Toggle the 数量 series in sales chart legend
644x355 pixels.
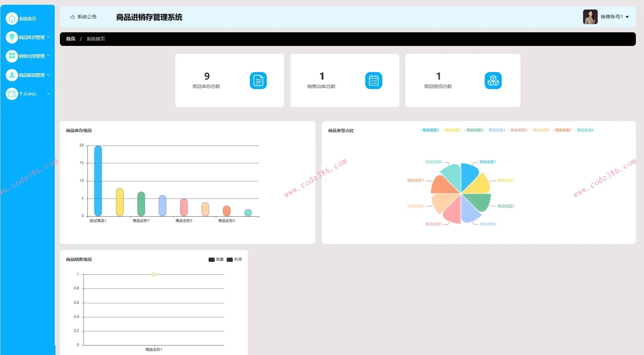(x=216, y=259)
